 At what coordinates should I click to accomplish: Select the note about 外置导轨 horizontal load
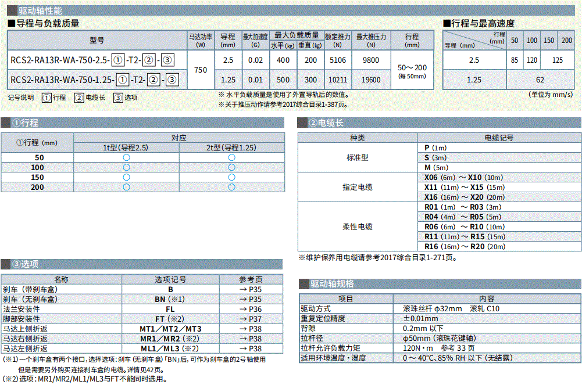[x=284, y=95]
